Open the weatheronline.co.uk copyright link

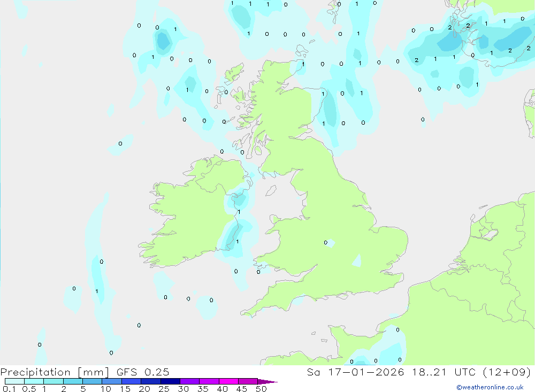point(490,387)
